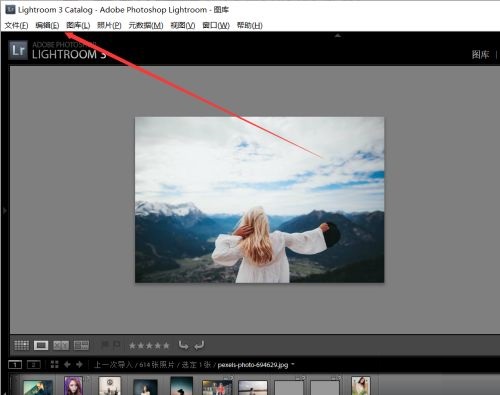Rotate the photo counter-clockwise
500x395 pixels.
(x=183, y=345)
